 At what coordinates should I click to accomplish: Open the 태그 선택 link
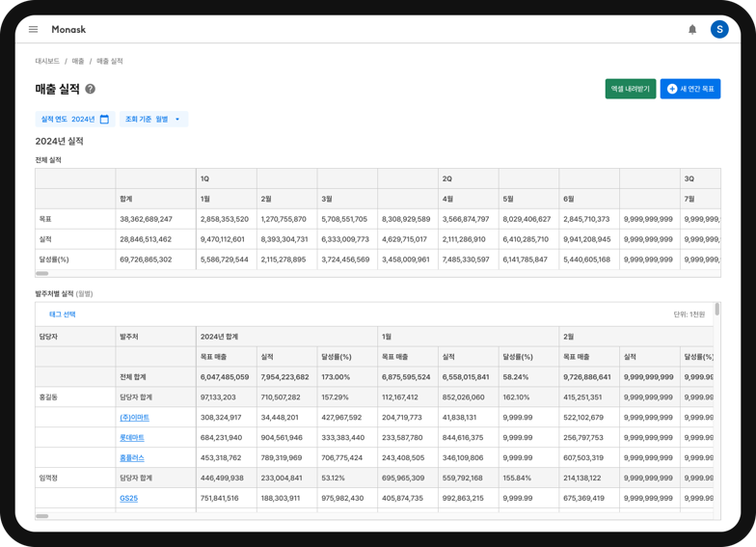(x=62, y=315)
